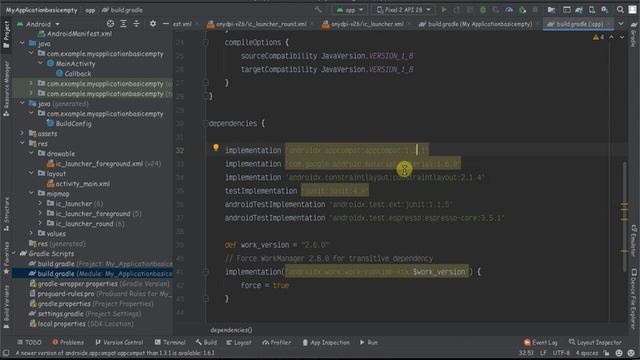Expand the assets folder

point(22,133)
